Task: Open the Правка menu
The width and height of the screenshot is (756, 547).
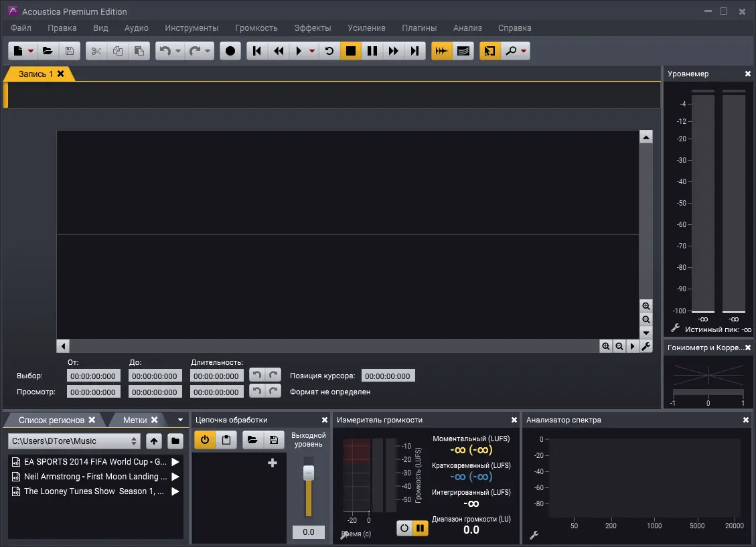Action: pyautogui.click(x=62, y=28)
